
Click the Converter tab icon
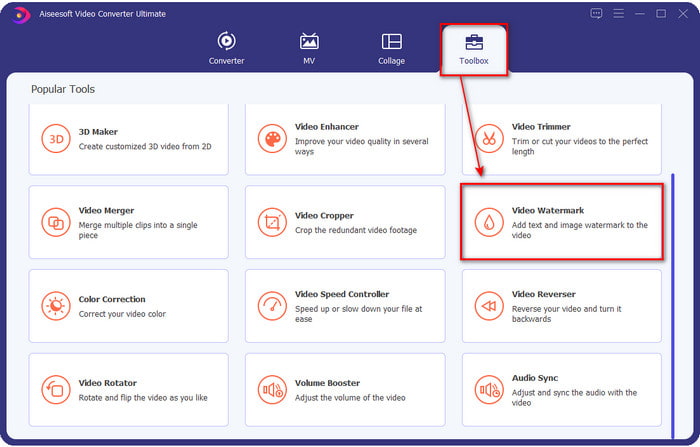coord(226,41)
